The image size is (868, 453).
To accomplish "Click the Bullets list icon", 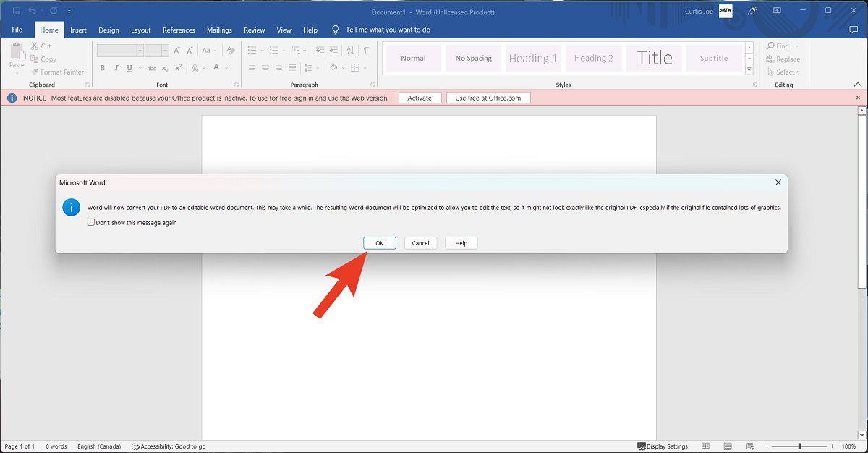I will pyautogui.click(x=252, y=51).
